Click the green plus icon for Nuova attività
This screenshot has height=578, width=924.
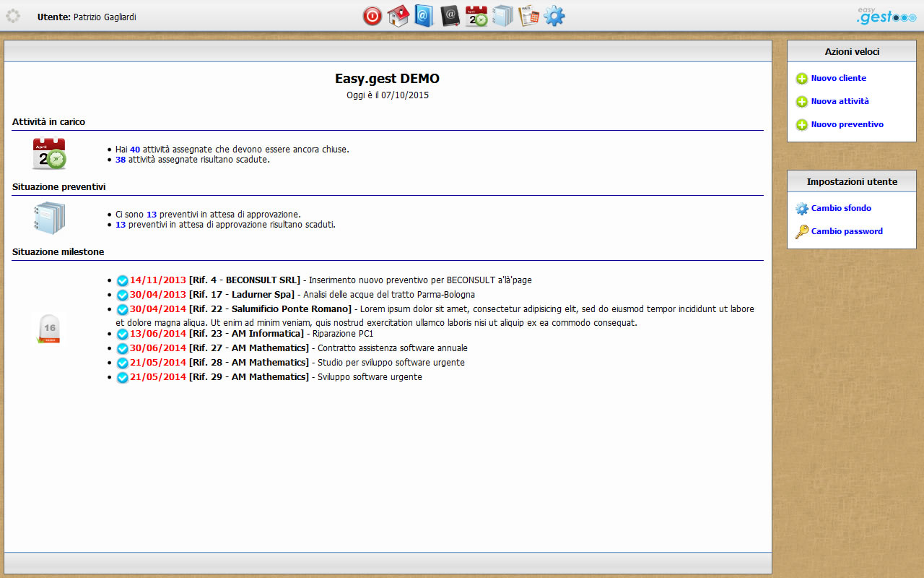click(x=802, y=102)
